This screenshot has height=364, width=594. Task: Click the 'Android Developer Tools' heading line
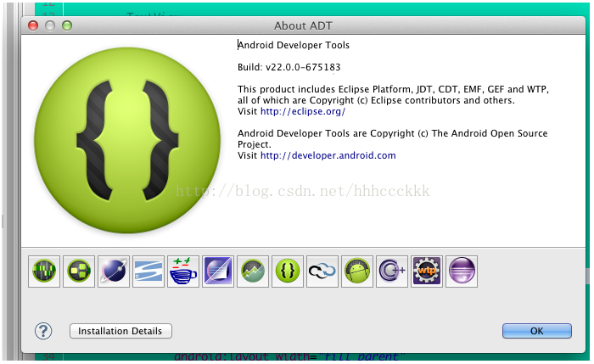click(294, 45)
